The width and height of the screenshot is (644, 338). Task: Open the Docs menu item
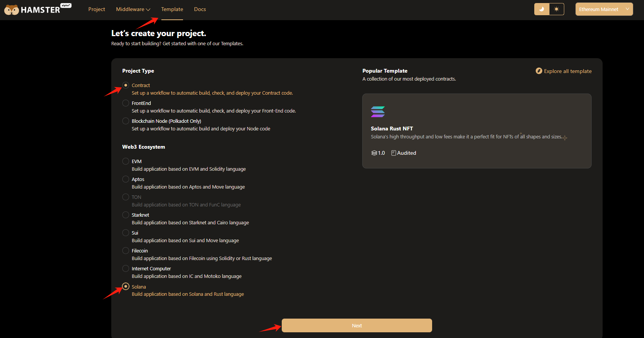[200, 9]
